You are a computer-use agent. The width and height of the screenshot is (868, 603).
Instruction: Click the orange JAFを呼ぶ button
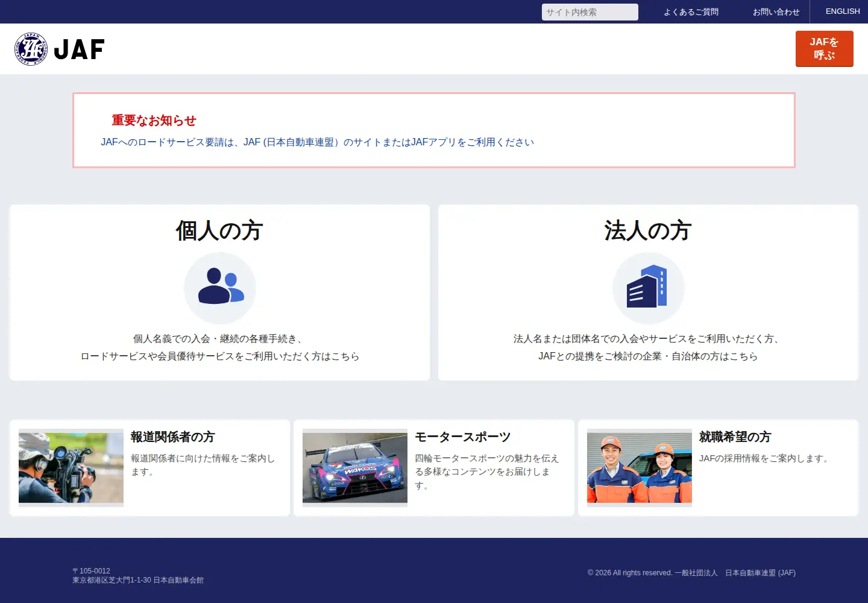point(825,49)
